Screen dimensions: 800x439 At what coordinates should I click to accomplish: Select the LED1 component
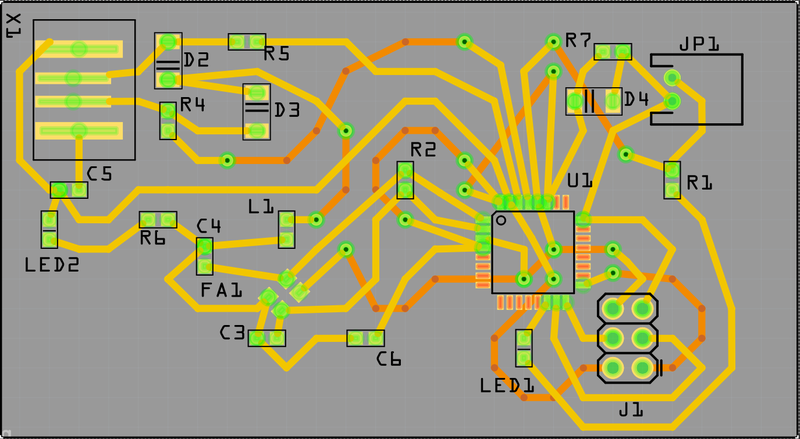click(523, 348)
